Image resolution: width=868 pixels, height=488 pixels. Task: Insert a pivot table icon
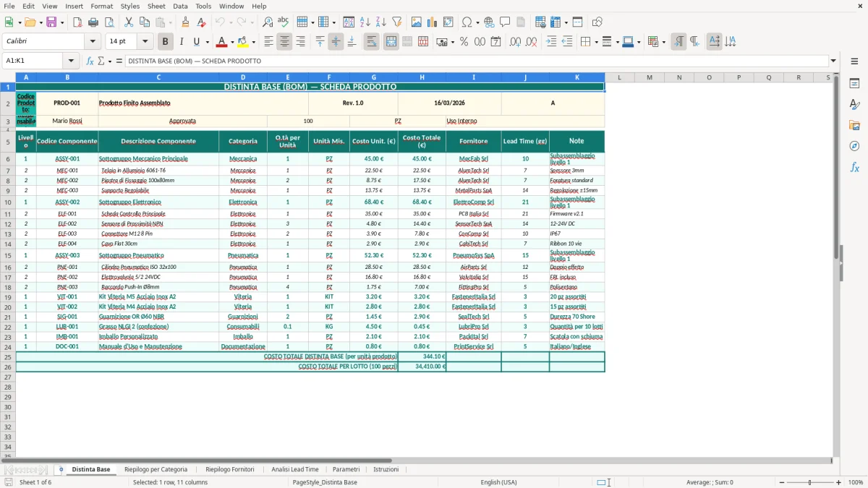448,22
